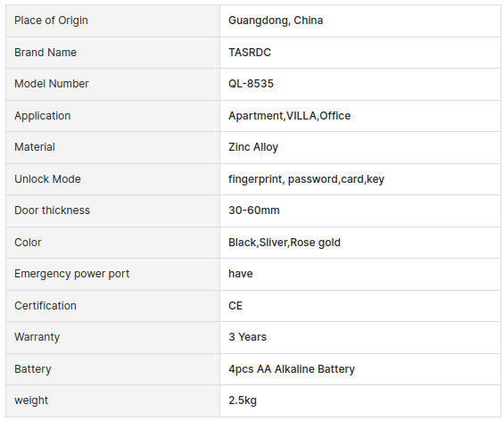The width and height of the screenshot is (504, 421).
Task: Select the Zinc Alloy value
Action: (x=253, y=147)
